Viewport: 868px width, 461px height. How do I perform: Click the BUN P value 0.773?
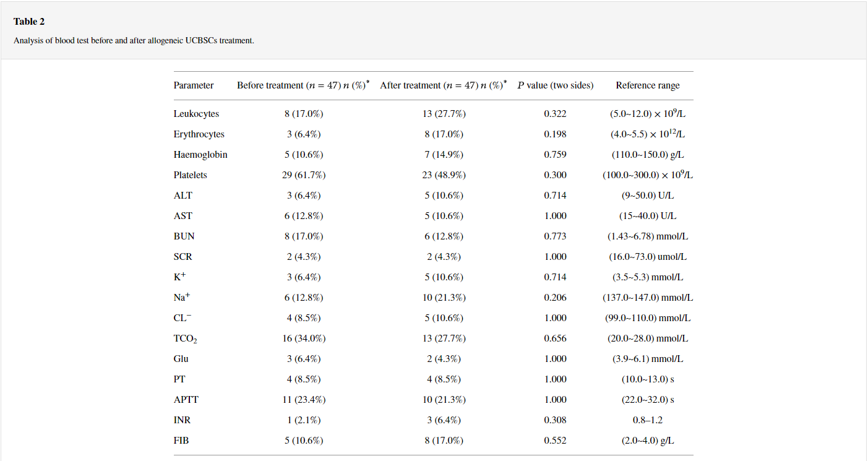[555, 236]
